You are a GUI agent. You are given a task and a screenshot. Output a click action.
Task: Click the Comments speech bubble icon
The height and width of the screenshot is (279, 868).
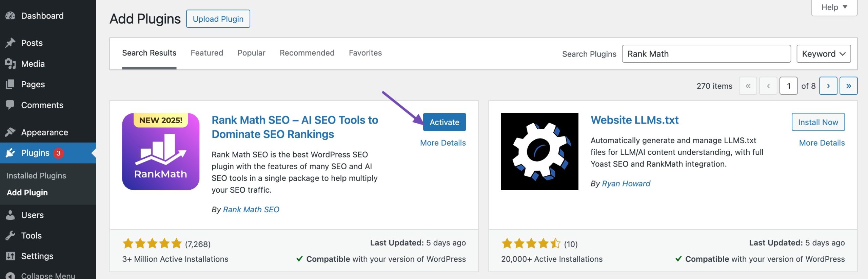point(11,105)
